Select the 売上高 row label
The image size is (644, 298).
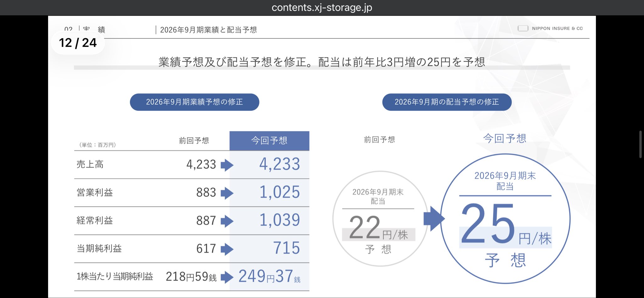(x=90, y=164)
